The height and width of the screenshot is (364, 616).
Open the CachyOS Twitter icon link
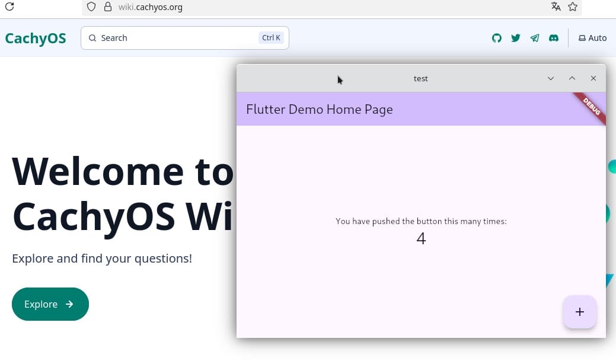pos(515,38)
